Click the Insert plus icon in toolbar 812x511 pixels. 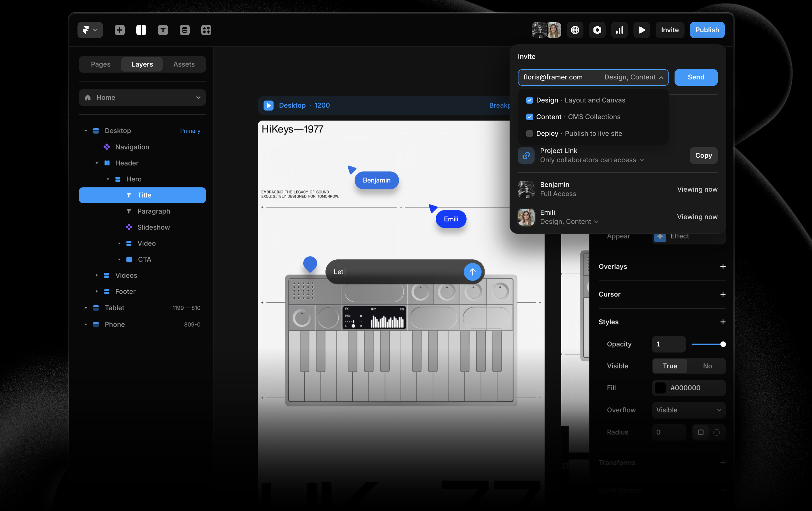(x=119, y=30)
